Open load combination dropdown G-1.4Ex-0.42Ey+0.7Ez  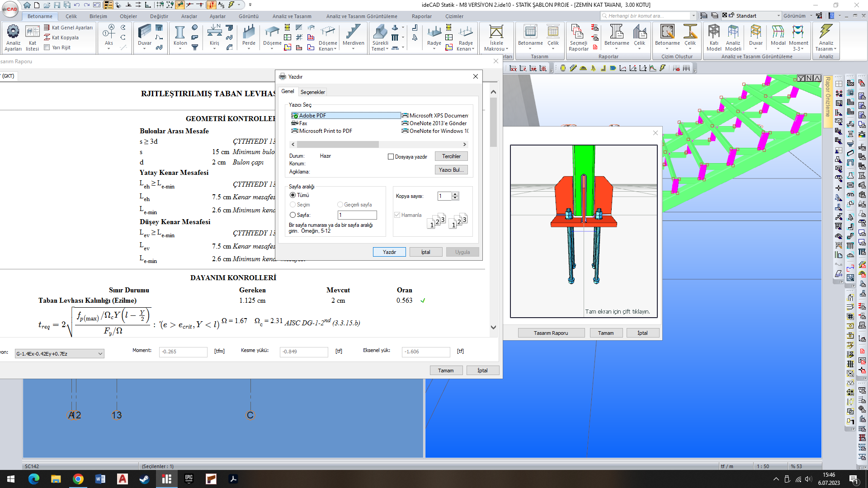(59, 354)
